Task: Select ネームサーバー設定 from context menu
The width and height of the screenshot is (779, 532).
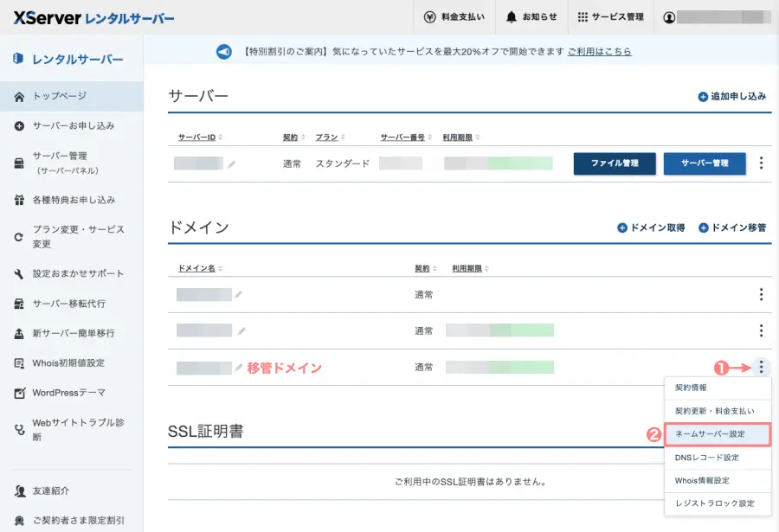Action: [718, 433]
